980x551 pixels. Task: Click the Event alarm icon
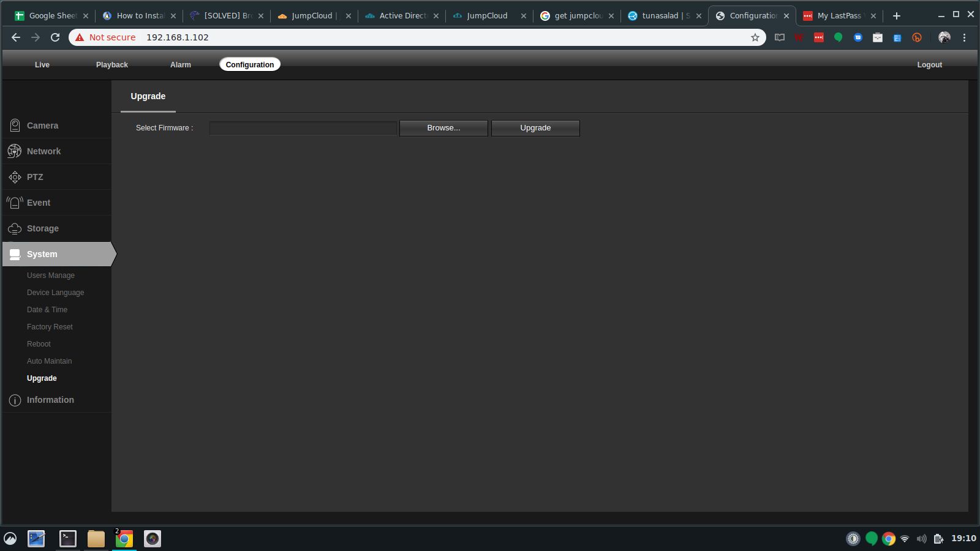15,203
